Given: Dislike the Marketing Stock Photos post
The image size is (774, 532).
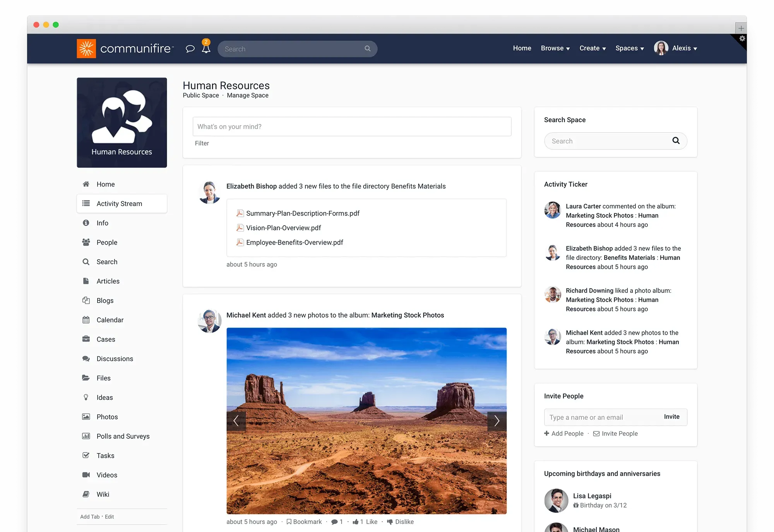Looking at the screenshot, I should 401,522.
